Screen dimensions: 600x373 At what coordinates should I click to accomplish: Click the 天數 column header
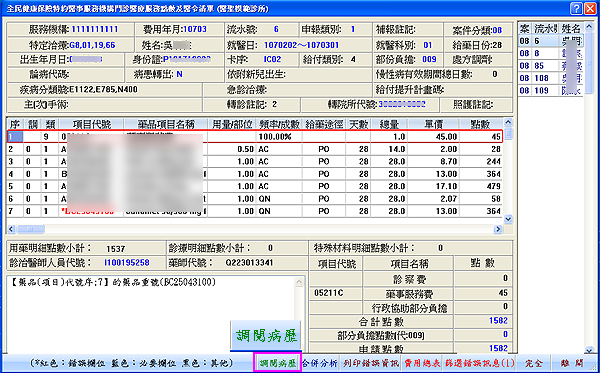tap(358, 124)
